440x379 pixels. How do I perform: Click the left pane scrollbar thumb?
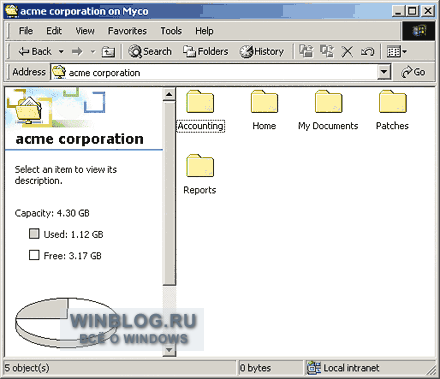pos(169,193)
